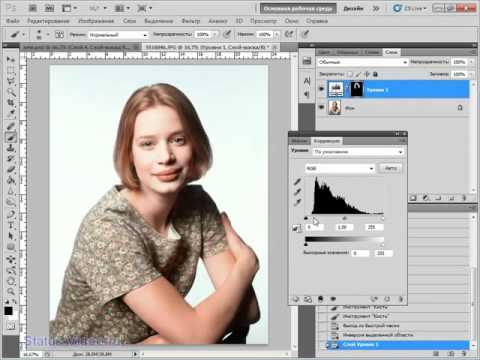Select the Crop tool
Image resolution: width=480 pixels, height=360 pixels.
(11, 103)
